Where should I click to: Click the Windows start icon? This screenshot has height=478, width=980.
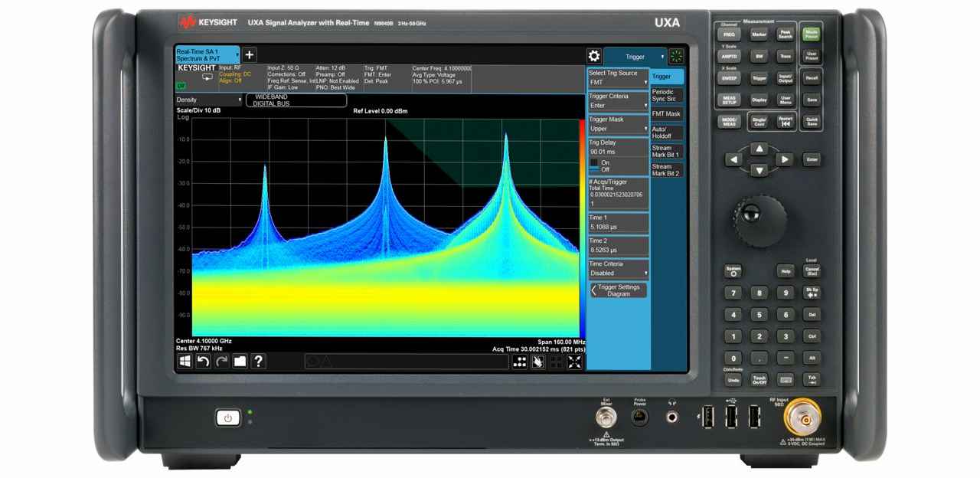(x=185, y=361)
